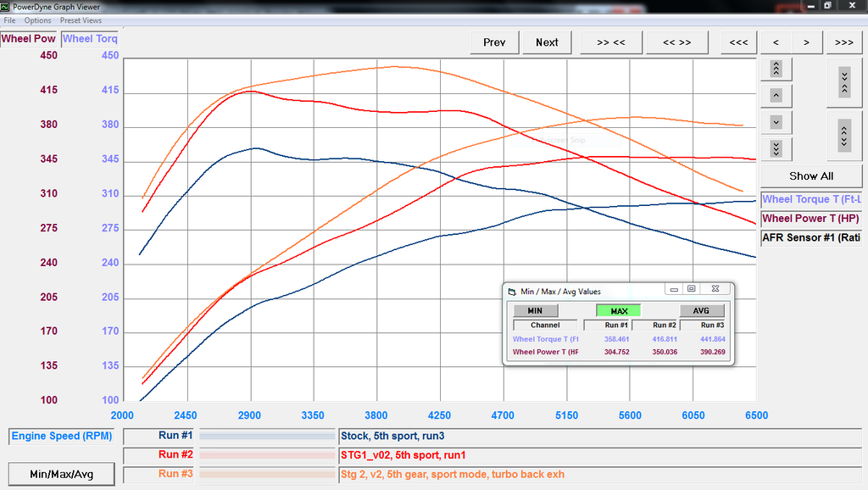Click the vertical expand arrows button

click(843, 135)
